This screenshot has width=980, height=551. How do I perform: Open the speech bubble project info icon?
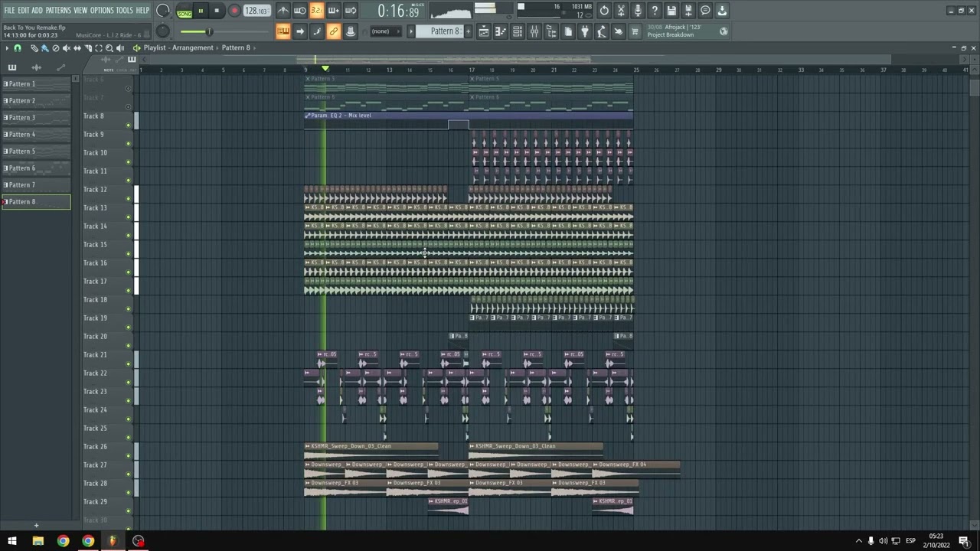tap(705, 11)
